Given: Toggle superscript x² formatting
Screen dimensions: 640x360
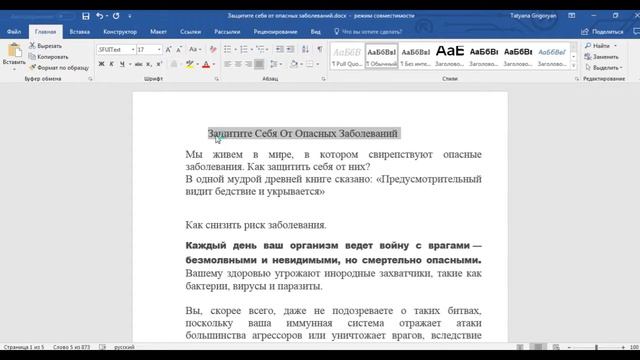Looking at the screenshot, I should click(x=159, y=64).
